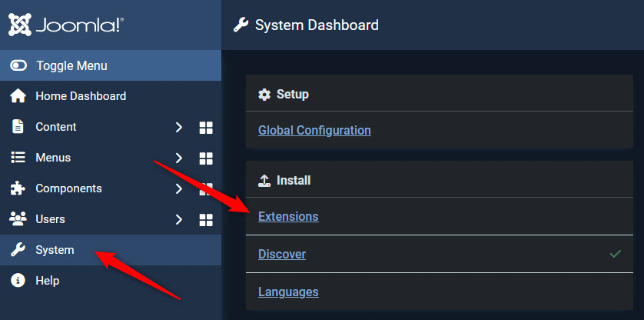Open the Global Configuration link
Screen dimensions: 644x320
tap(314, 131)
